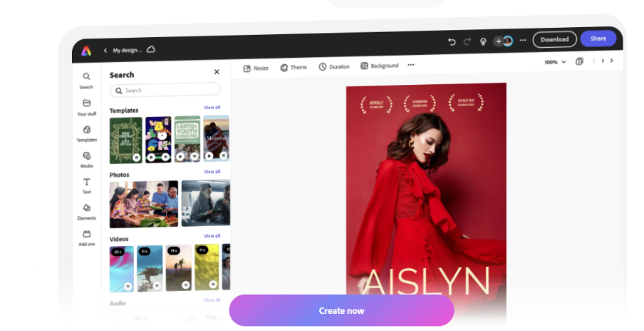
Task: Open the Theme options
Action: tap(294, 68)
